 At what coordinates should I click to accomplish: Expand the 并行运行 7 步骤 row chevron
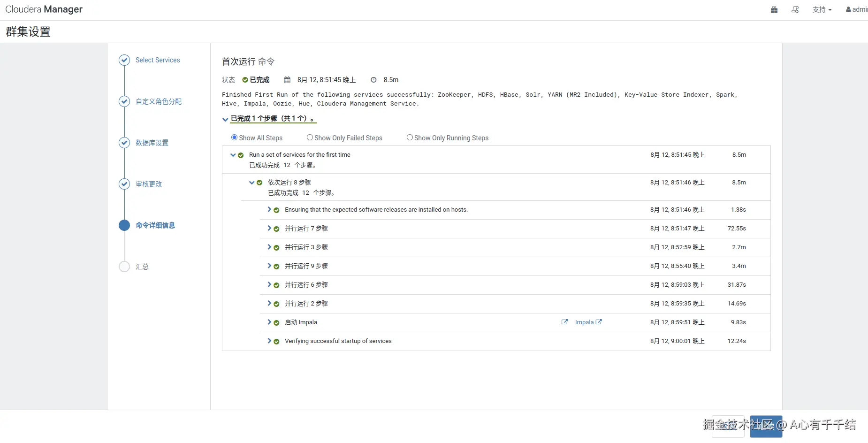click(269, 228)
